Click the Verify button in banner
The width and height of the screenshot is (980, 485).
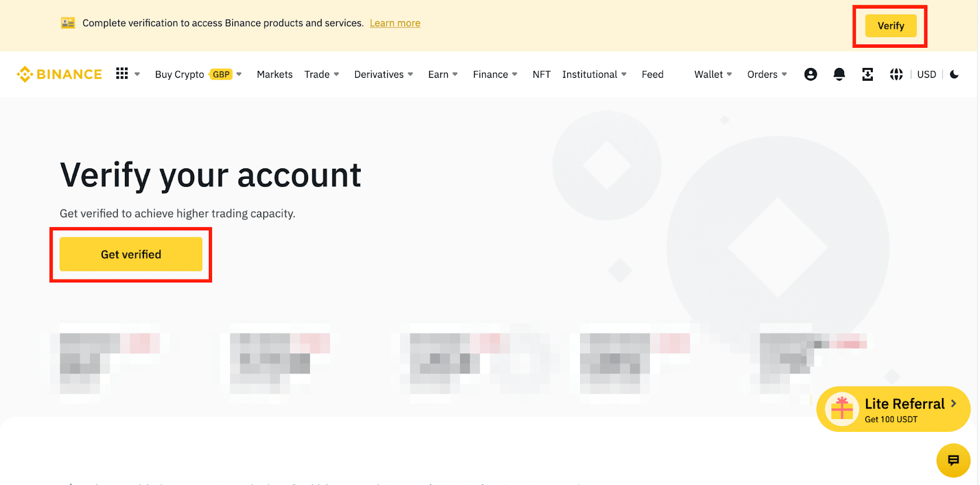(x=891, y=26)
